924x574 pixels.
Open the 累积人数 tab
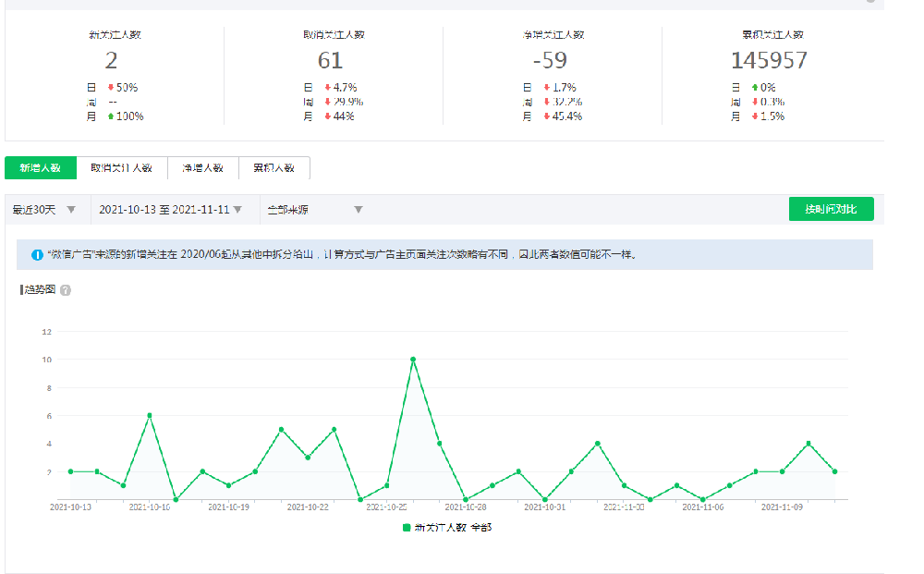(274, 167)
